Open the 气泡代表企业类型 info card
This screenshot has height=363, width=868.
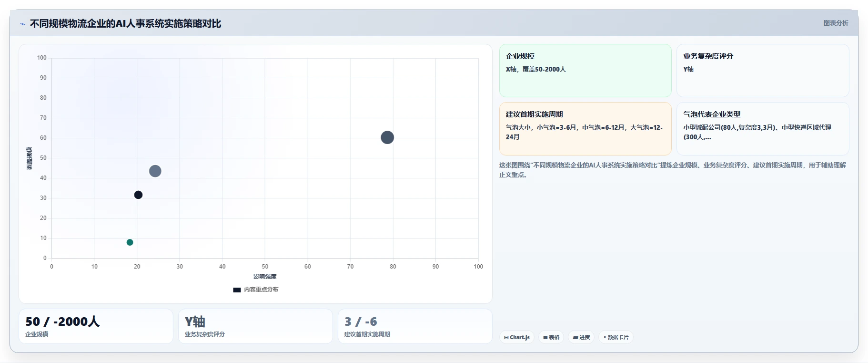coord(763,129)
